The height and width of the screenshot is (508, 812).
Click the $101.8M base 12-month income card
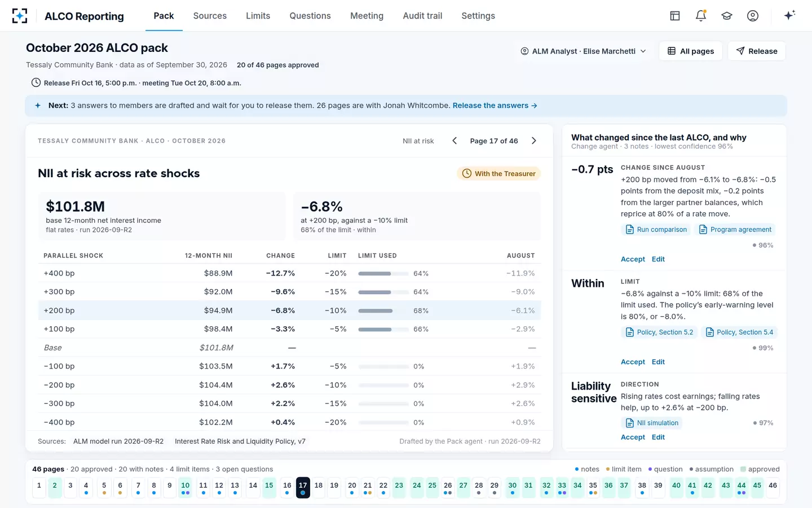162,216
